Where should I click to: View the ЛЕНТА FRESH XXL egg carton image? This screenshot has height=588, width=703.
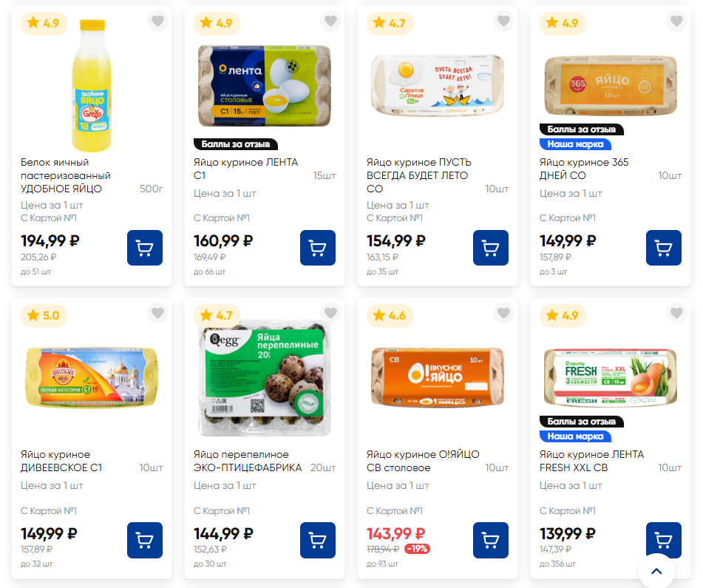tap(610, 377)
